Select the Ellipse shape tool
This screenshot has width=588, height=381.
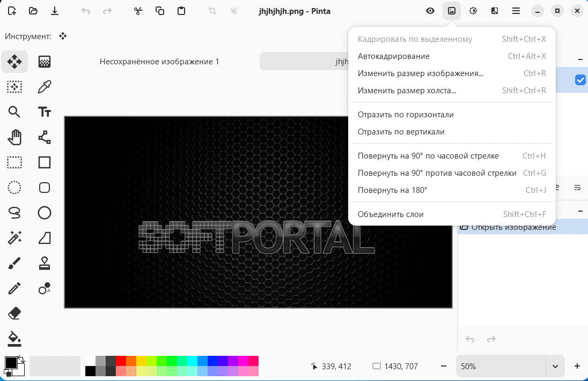pyautogui.click(x=45, y=213)
